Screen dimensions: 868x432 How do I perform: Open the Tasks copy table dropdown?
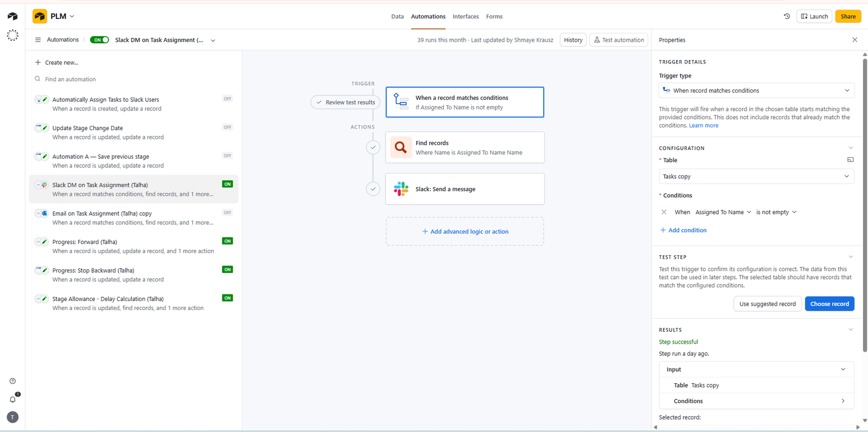756,176
